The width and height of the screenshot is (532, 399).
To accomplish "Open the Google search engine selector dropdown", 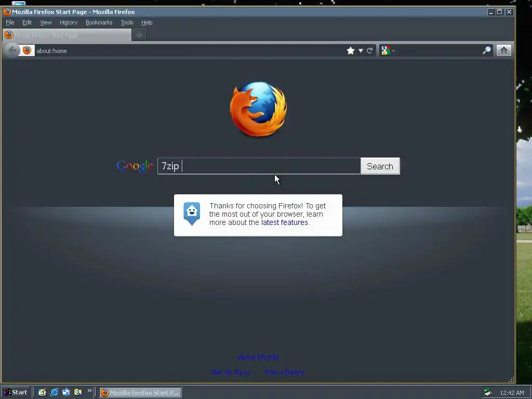I will point(388,50).
